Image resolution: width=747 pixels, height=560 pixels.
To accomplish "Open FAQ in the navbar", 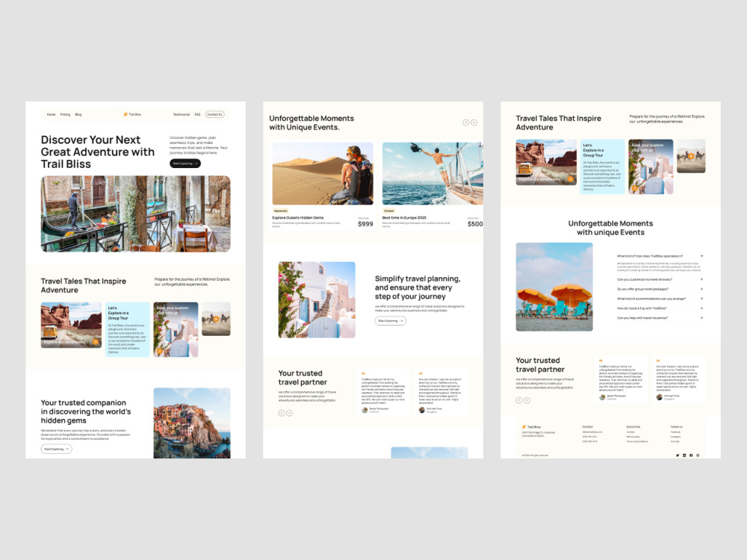I will click(x=197, y=114).
